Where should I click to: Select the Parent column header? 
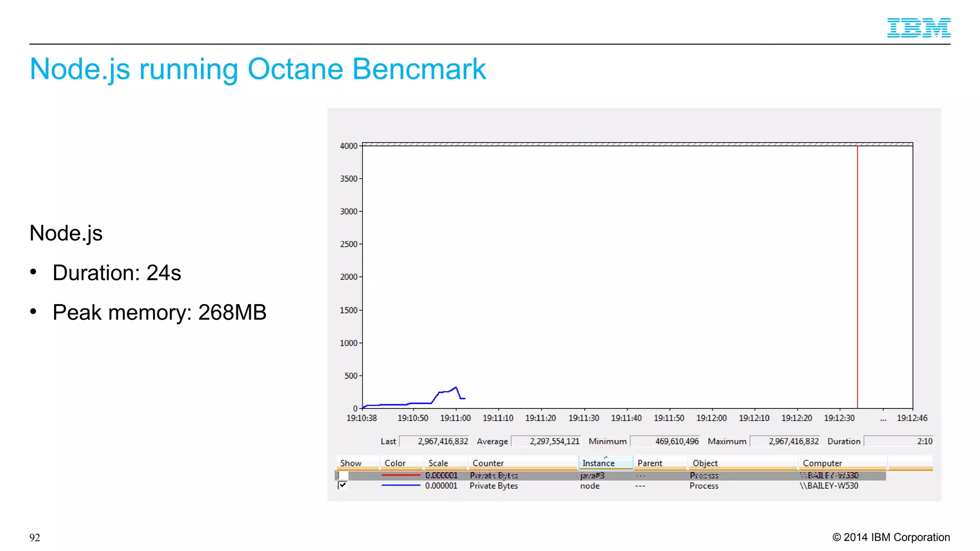[x=661, y=463]
